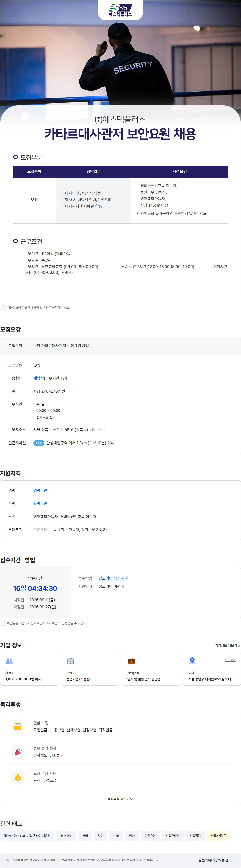Click the 안전요원 tag
The image size is (241, 868).
click(150, 836)
